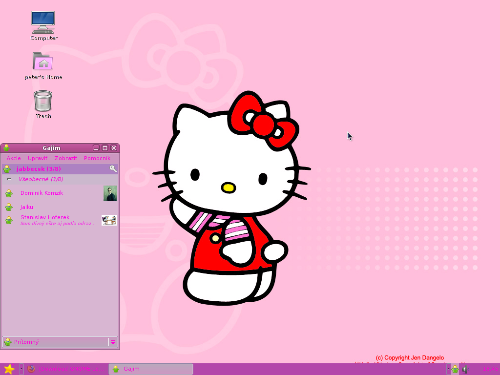This screenshot has width=500, height=375.
Task: Select the jabbus.sk account row
Action: (60, 169)
